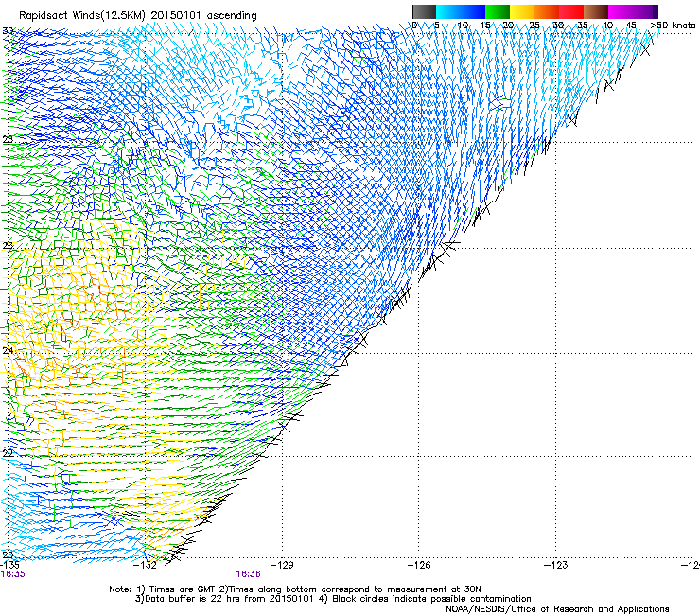Click the yellow 20-25 knots legend color
700x615 pixels.
point(522,11)
